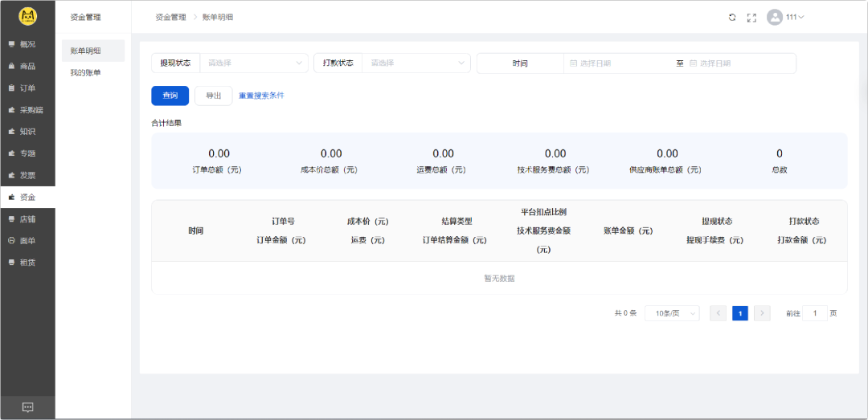
Task: Click 账单金额（元） column header
Action: point(628,230)
